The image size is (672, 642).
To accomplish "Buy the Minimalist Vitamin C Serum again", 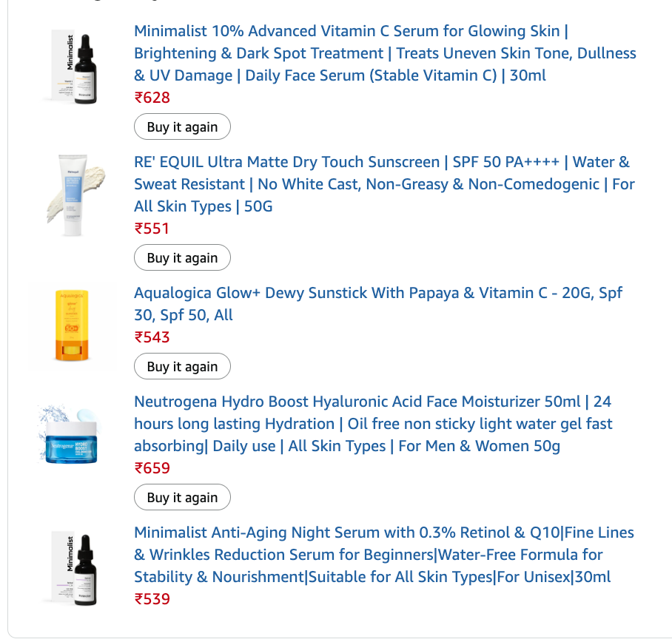I will (x=182, y=127).
